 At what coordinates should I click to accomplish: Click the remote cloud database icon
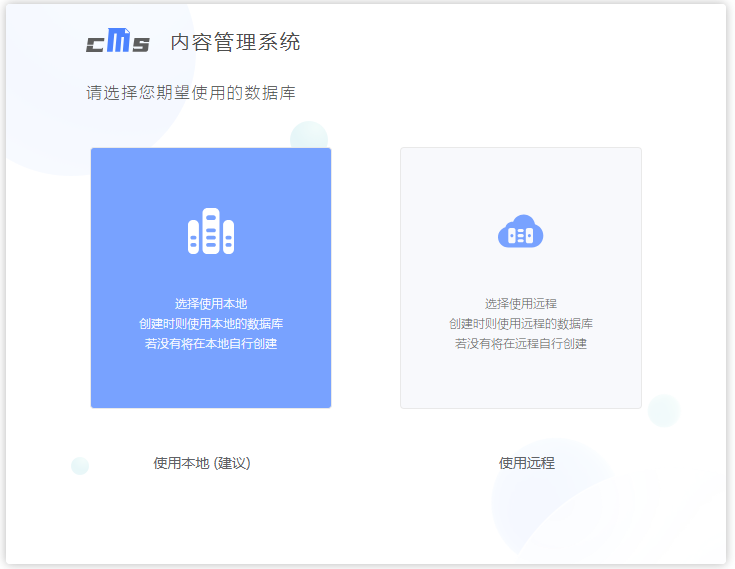(x=520, y=232)
